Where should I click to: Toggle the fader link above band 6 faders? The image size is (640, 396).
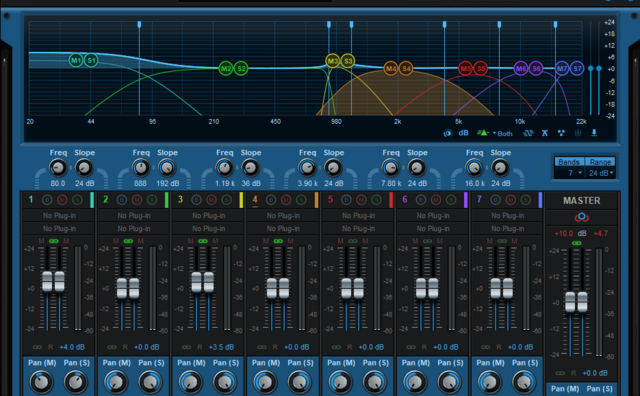pyautogui.click(x=427, y=241)
